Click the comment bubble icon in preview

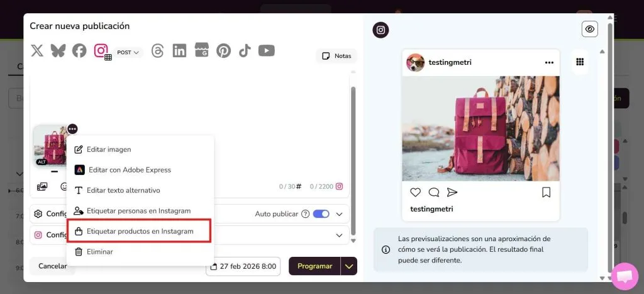(x=434, y=192)
